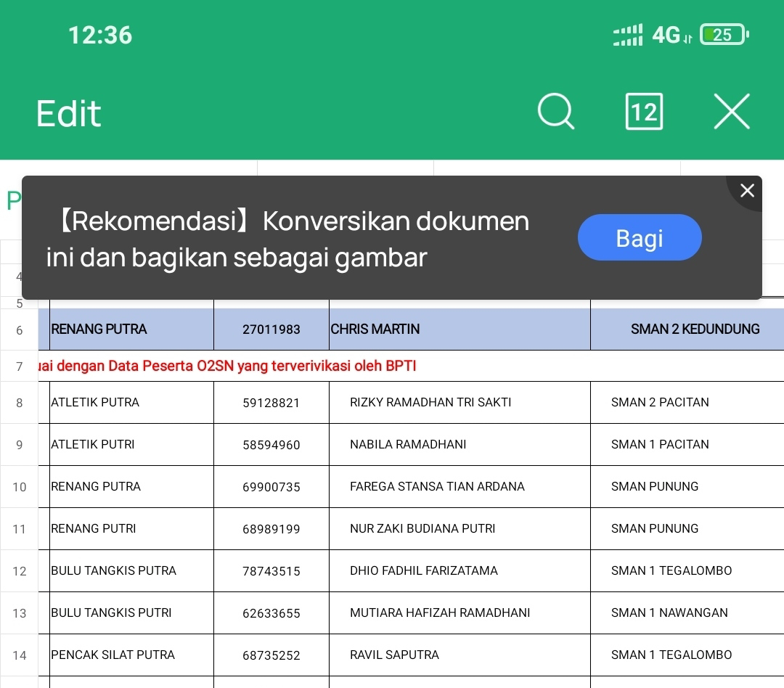This screenshot has width=784, height=688.
Task: Select cell 78743515
Action: pos(271,570)
